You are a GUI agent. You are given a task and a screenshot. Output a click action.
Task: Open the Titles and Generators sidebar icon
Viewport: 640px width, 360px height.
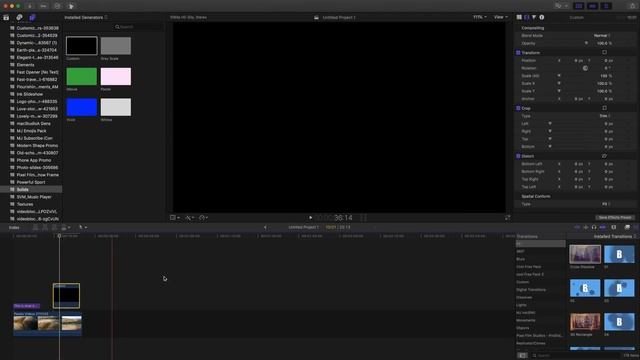pos(32,18)
